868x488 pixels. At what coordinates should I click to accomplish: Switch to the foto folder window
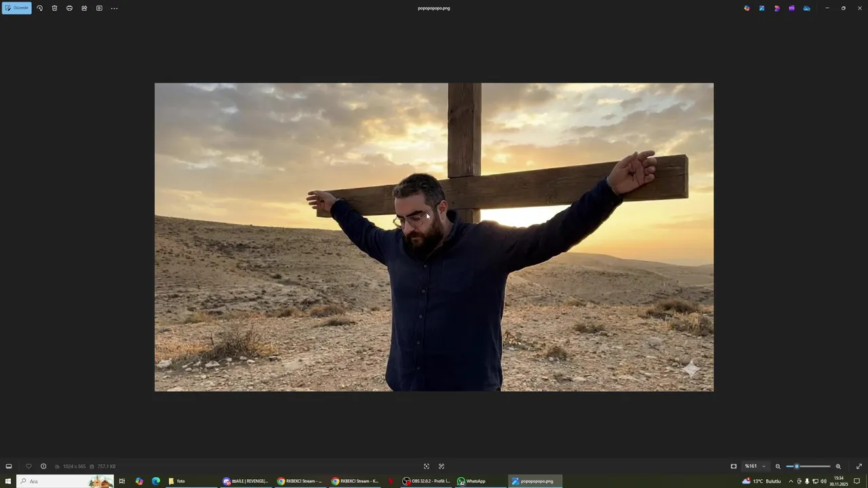[x=192, y=481]
